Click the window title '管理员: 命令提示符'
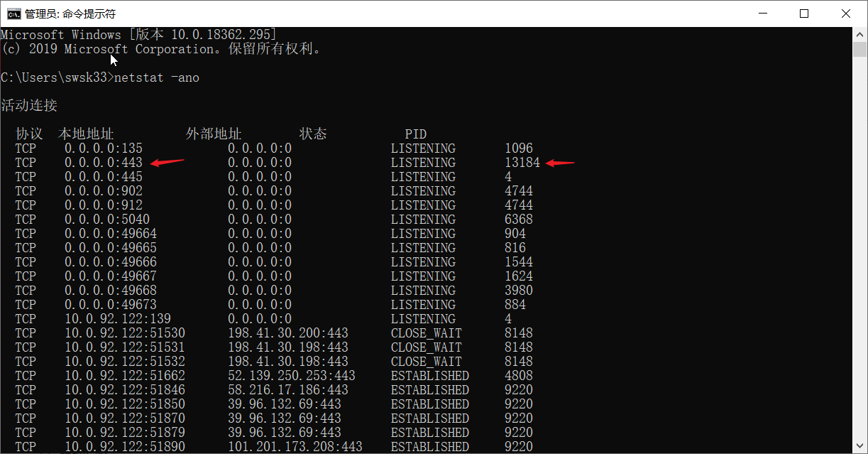868x454 pixels. coord(70,13)
